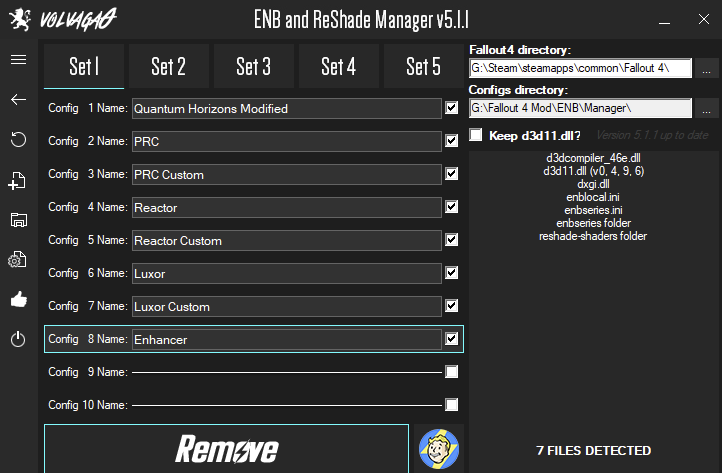Click the Vault Boy round icon

point(439,449)
